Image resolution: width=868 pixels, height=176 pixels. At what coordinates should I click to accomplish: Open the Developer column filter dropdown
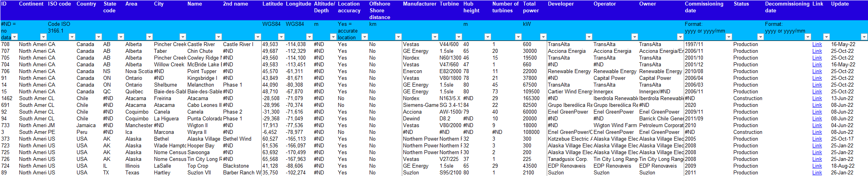pos(589,37)
